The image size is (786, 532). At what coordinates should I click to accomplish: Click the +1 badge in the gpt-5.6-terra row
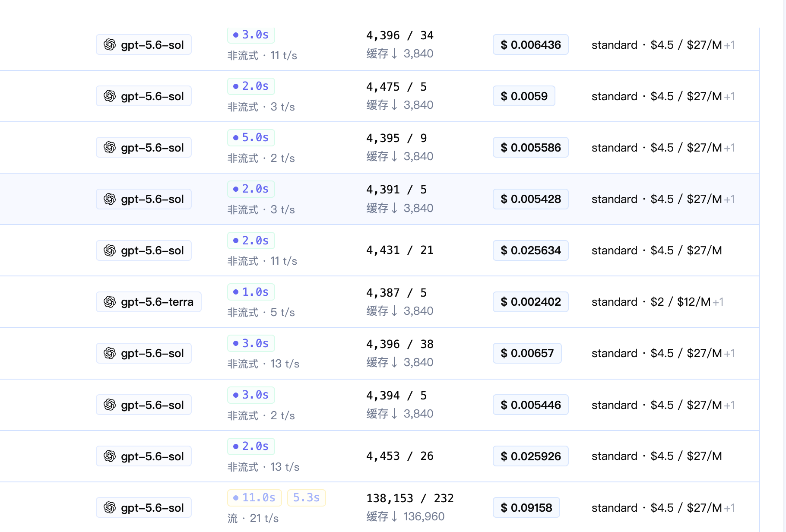(x=719, y=302)
